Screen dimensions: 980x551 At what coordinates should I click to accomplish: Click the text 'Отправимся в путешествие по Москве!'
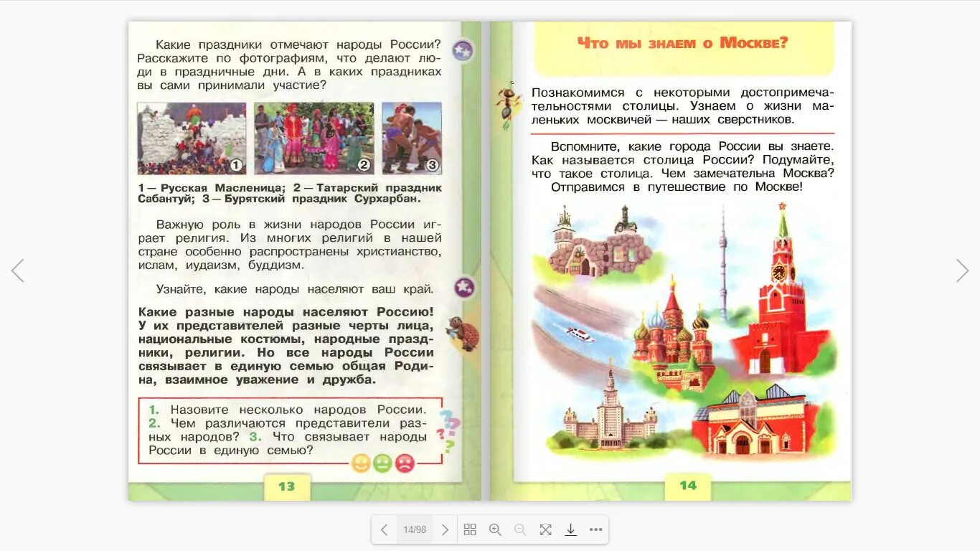(x=677, y=187)
